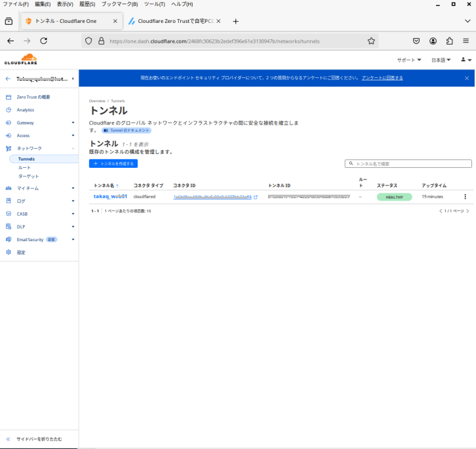Open the 日本語 language dropdown
The image size is (476, 449).
click(441, 60)
